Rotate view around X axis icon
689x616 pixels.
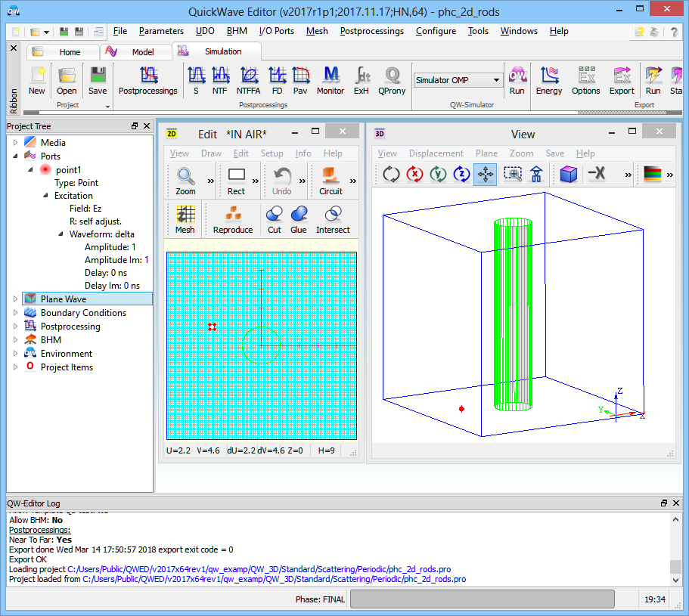click(414, 174)
